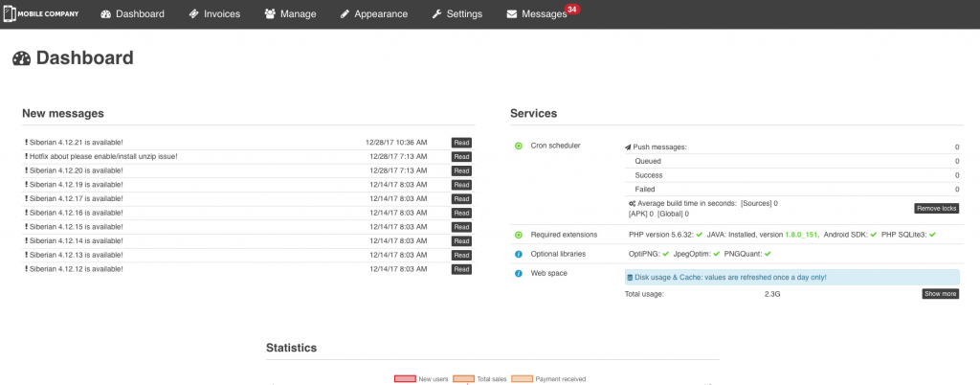Open the Hotfix unzip issue message
The image size is (980, 385).
click(x=102, y=156)
